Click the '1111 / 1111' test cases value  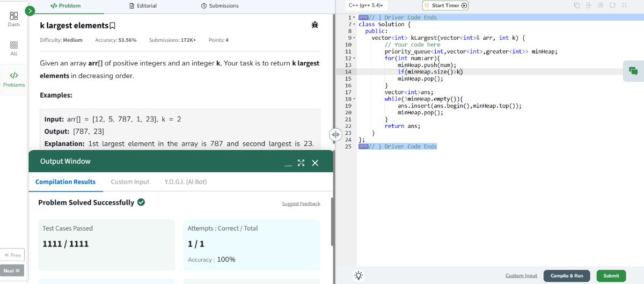click(x=65, y=243)
